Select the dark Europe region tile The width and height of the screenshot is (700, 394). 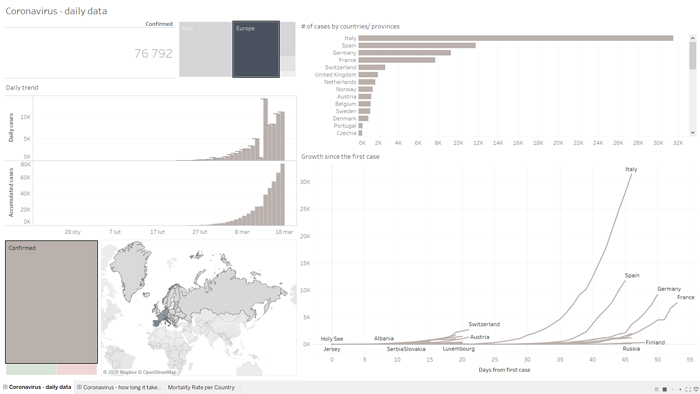click(x=256, y=49)
